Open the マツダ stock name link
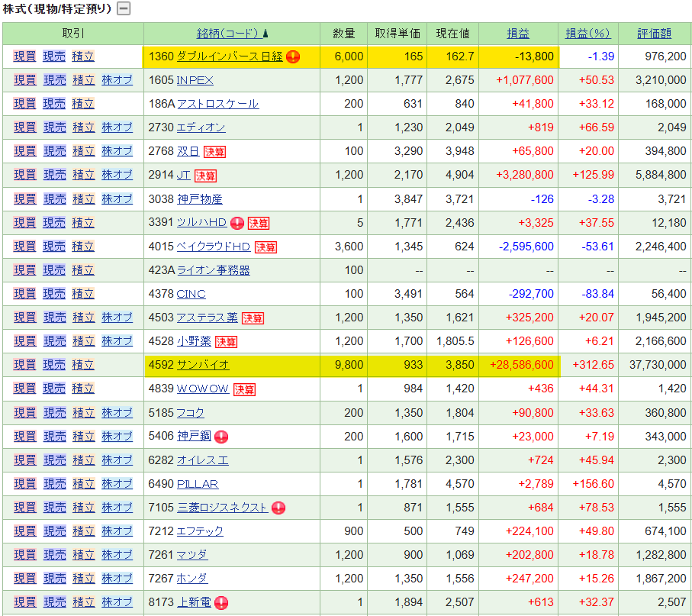 [192, 555]
